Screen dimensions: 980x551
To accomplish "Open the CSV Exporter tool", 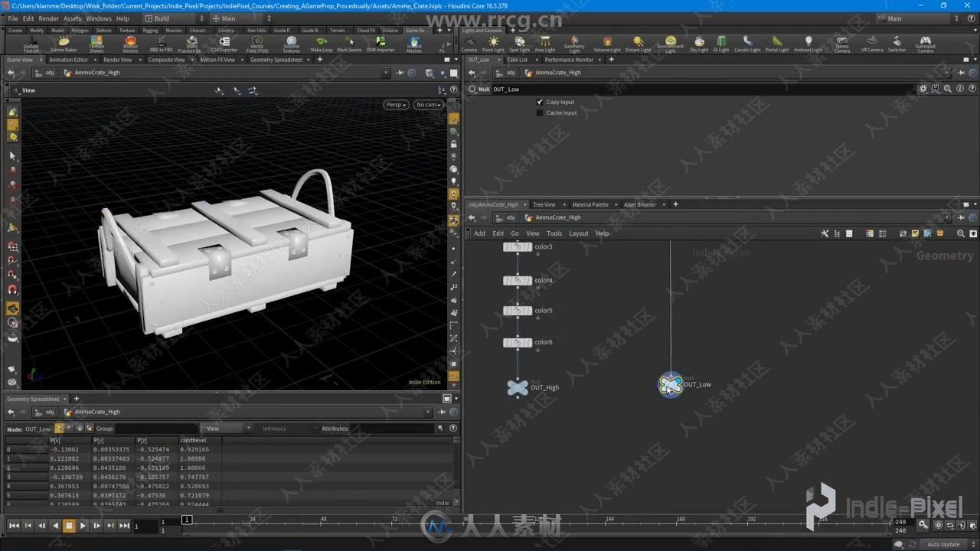I will [224, 44].
